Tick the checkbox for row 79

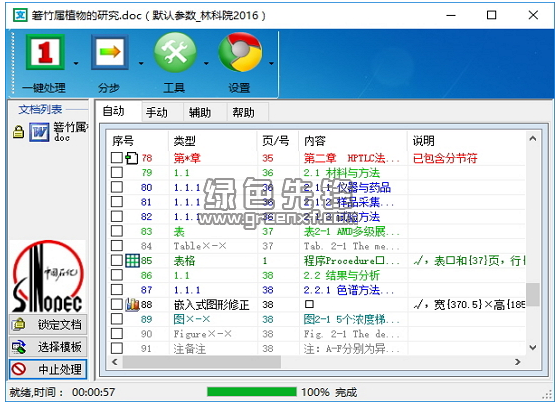[x=117, y=173]
